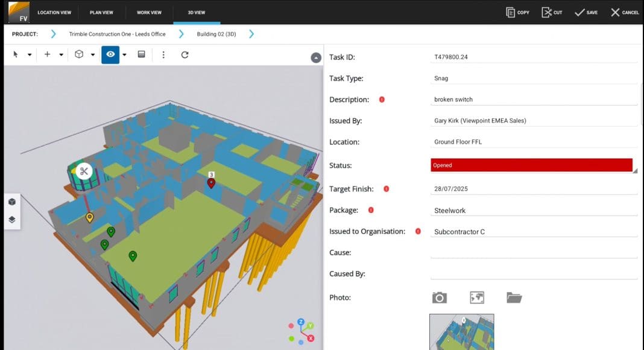The image size is (644, 350).
Task: Select the red pin marker numbered 3
Action: tap(211, 183)
